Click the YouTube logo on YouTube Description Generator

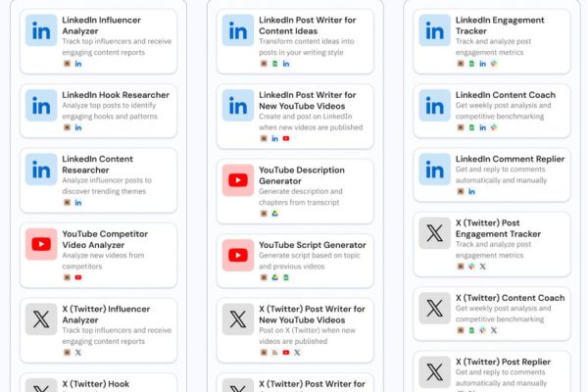[x=238, y=180]
